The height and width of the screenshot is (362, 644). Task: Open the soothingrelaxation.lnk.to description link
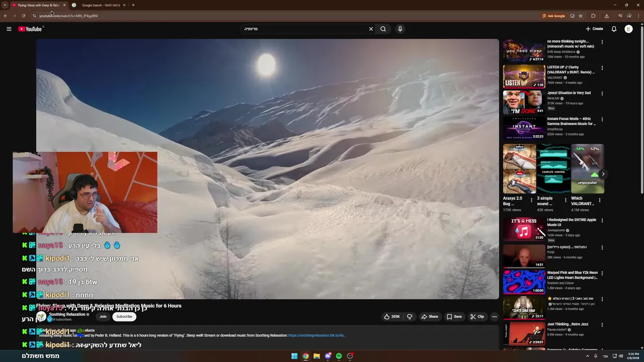316,335
